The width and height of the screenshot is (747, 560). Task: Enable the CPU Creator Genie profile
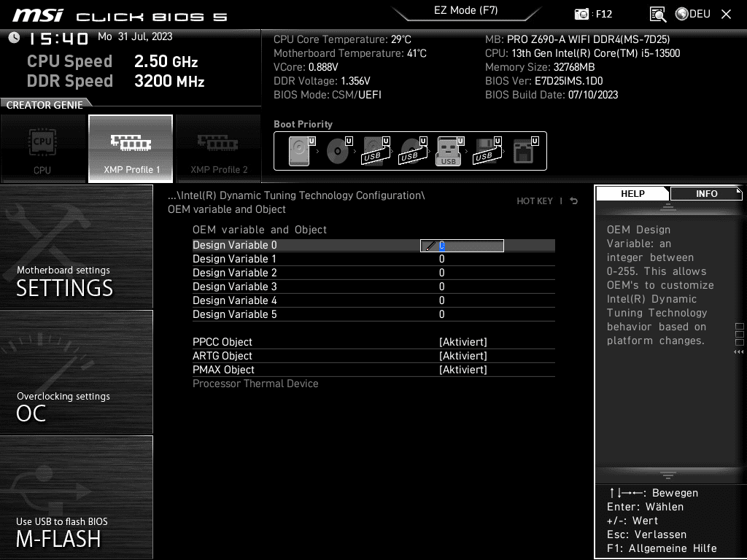click(x=43, y=149)
